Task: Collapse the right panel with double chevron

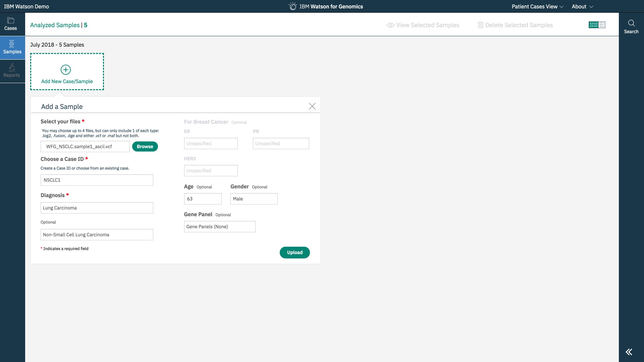Action: [629, 352]
